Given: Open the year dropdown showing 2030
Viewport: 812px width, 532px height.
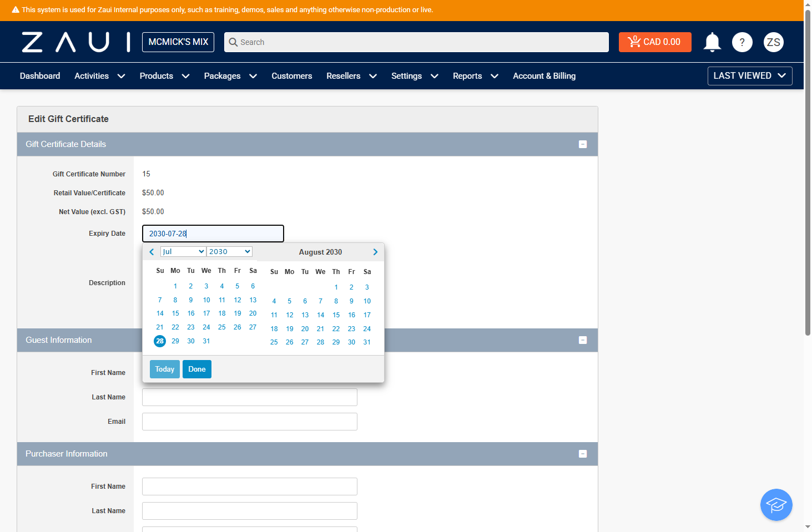Looking at the screenshot, I should 230,252.
